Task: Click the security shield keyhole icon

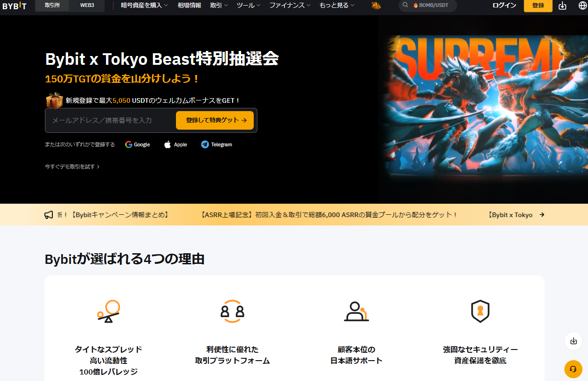Action: pyautogui.click(x=480, y=311)
